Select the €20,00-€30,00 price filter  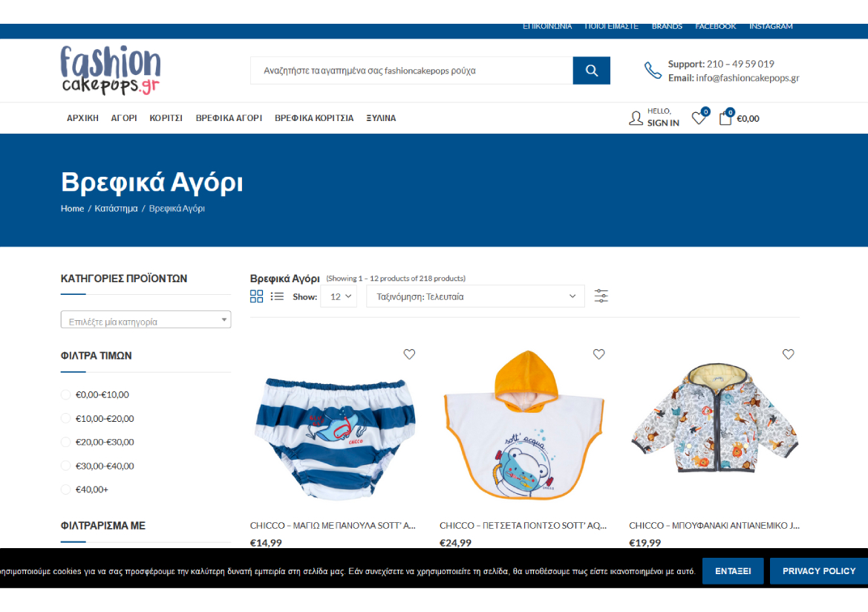coord(66,442)
